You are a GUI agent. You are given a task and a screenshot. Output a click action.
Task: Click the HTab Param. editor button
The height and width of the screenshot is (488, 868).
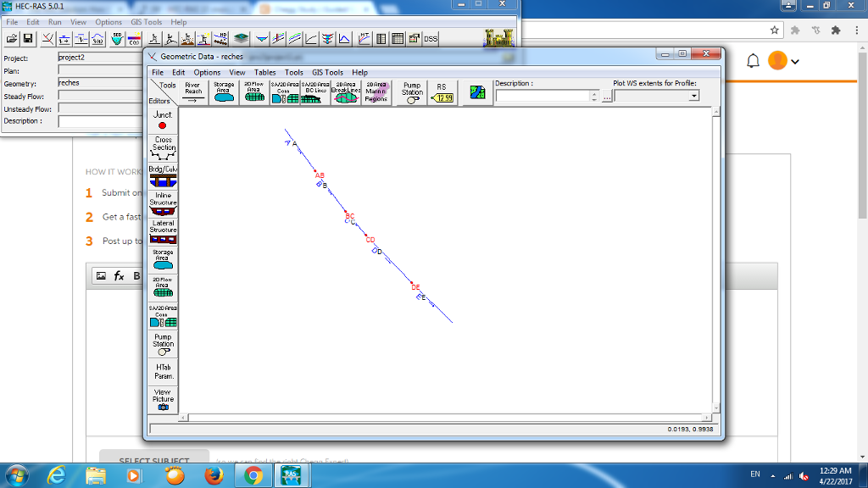click(163, 371)
